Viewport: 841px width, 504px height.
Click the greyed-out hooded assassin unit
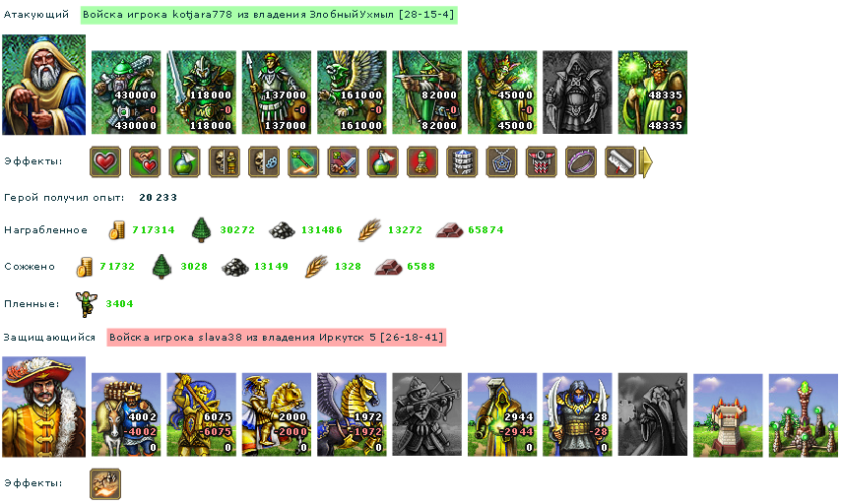coord(578,93)
